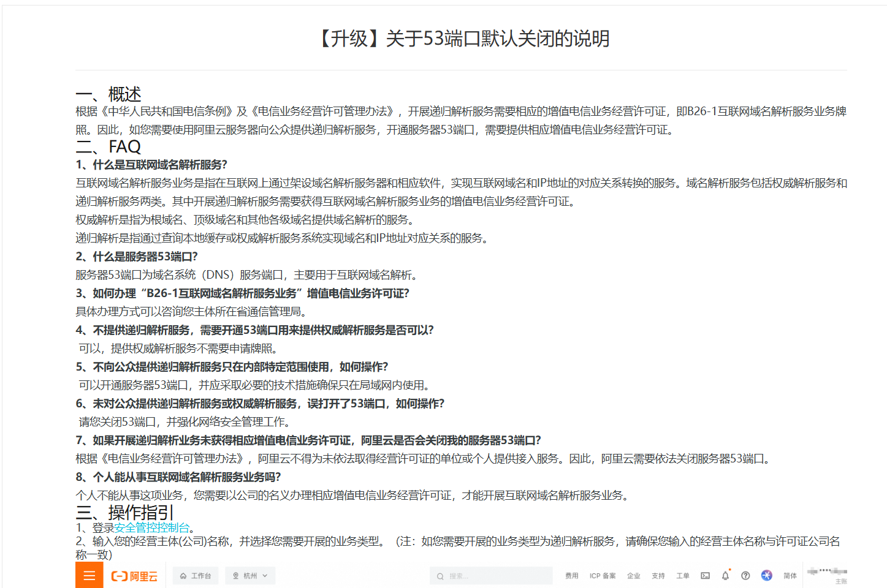
Task: Click the line beginning 权威解析是指为根域名
Action: [245, 220]
